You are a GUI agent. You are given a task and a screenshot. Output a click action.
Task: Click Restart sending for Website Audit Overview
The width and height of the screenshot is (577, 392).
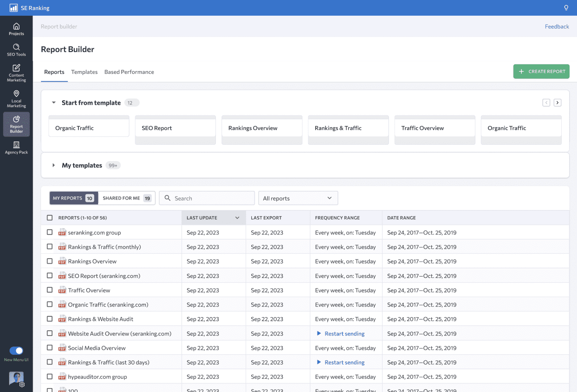[x=344, y=334]
